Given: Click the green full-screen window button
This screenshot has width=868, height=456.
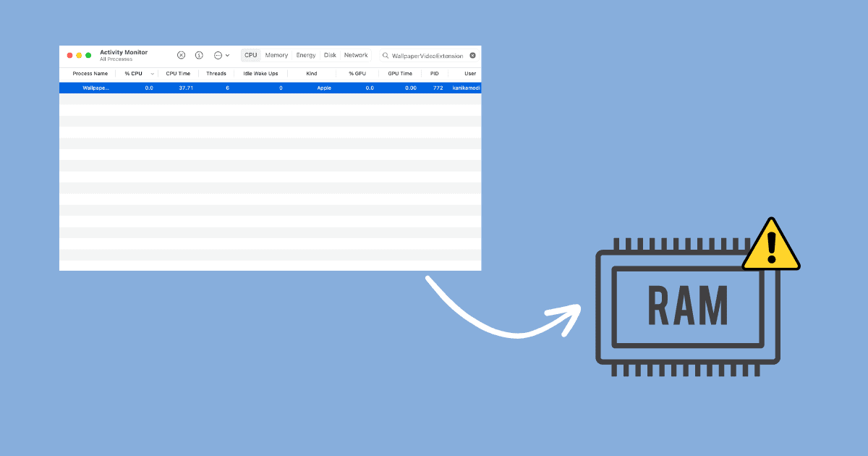Looking at the screenshot, I should tap(88, 55).
